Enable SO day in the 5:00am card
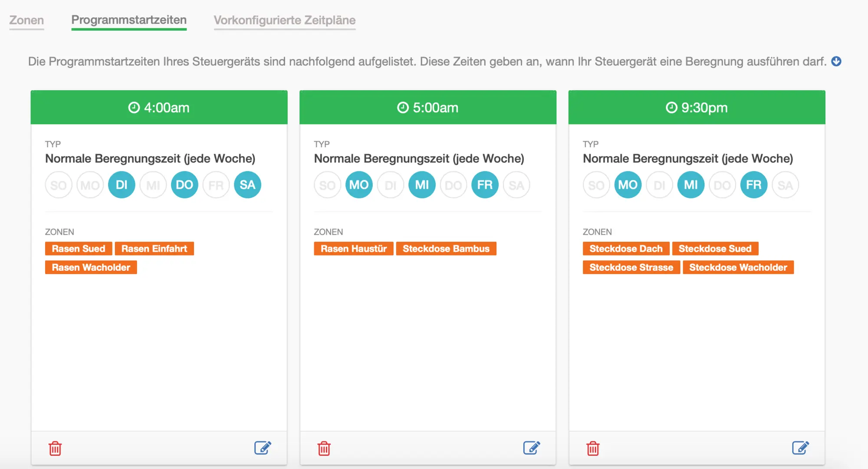 click(x=327, y=185)
